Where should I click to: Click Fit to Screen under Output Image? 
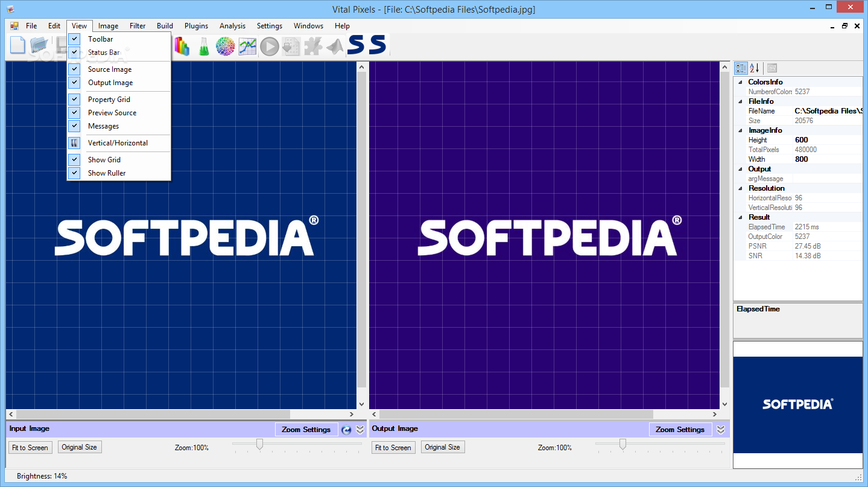pyautogui.click(x=393, y=448)
